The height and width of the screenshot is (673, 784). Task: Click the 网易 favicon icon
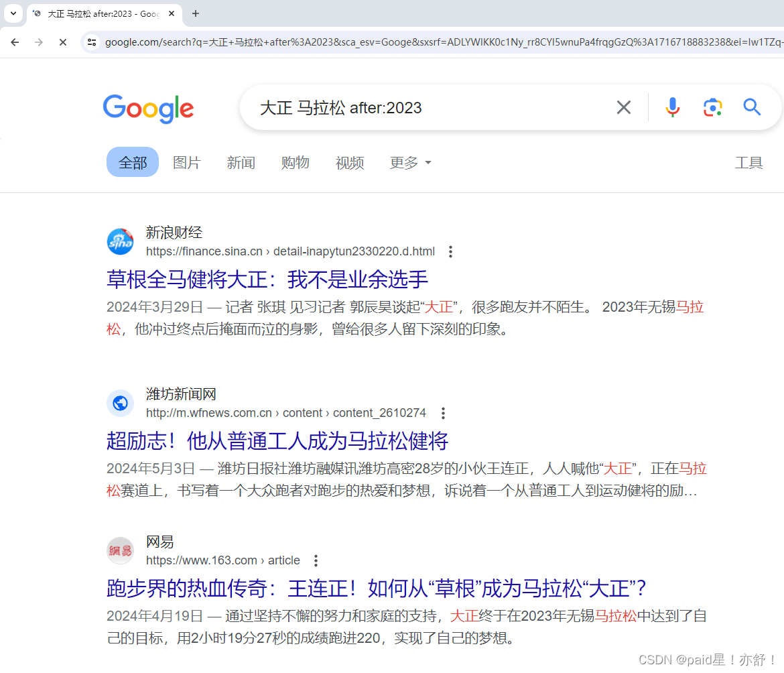(x=121, y=550)
